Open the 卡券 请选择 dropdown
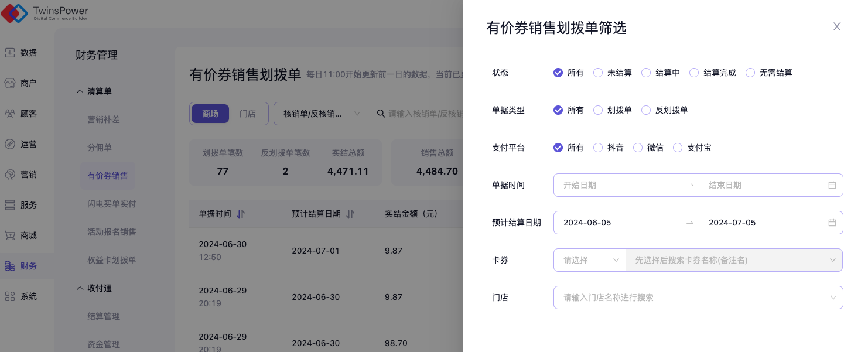The image size is (868, 352). tap(590, 260)
